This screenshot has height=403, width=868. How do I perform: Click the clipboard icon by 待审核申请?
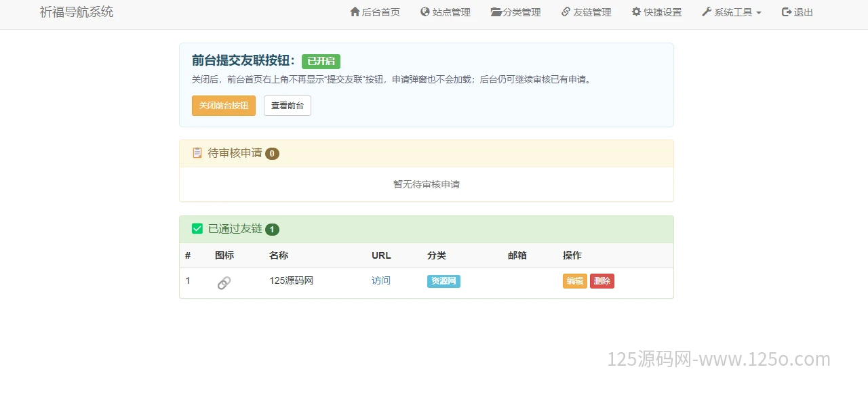[x=197, y=153]
